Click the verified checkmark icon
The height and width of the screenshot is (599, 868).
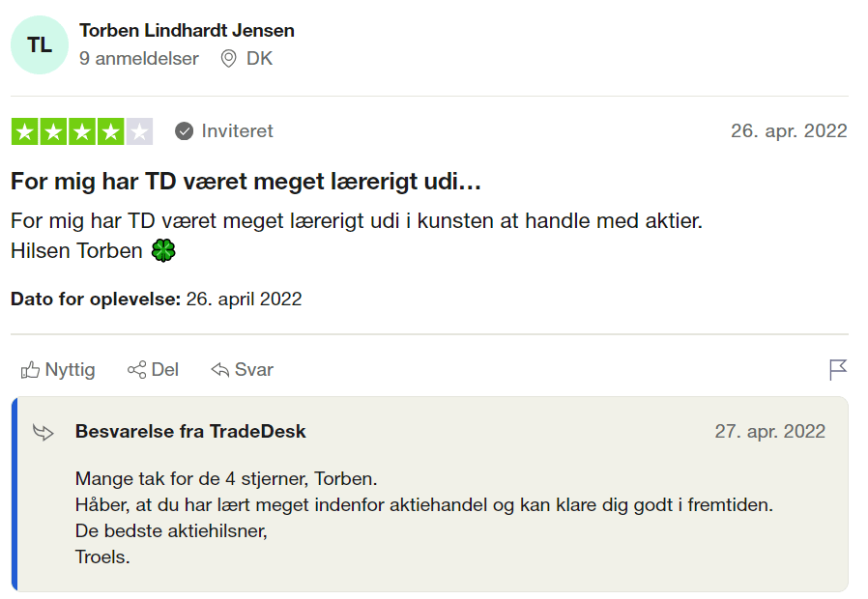tap(184, 131)
